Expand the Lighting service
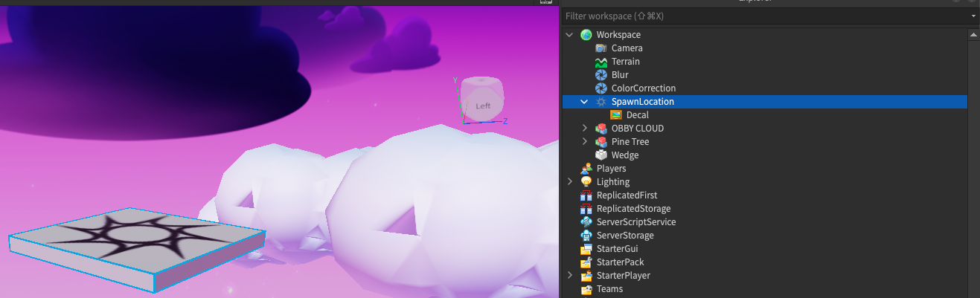 pos(570,182)
